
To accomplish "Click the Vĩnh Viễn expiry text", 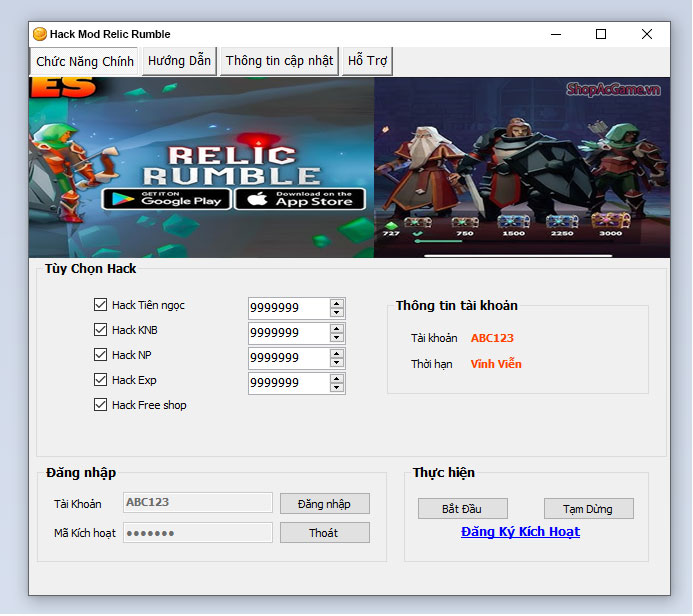I will coord(496,364).
